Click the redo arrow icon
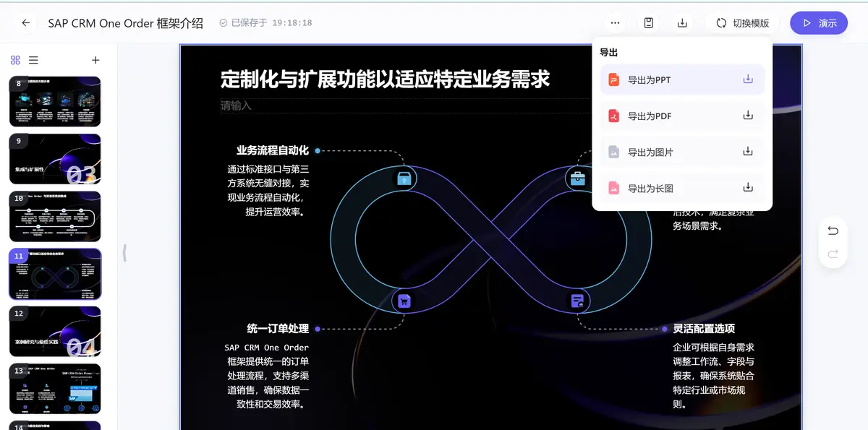 click(x=833, y=254)
